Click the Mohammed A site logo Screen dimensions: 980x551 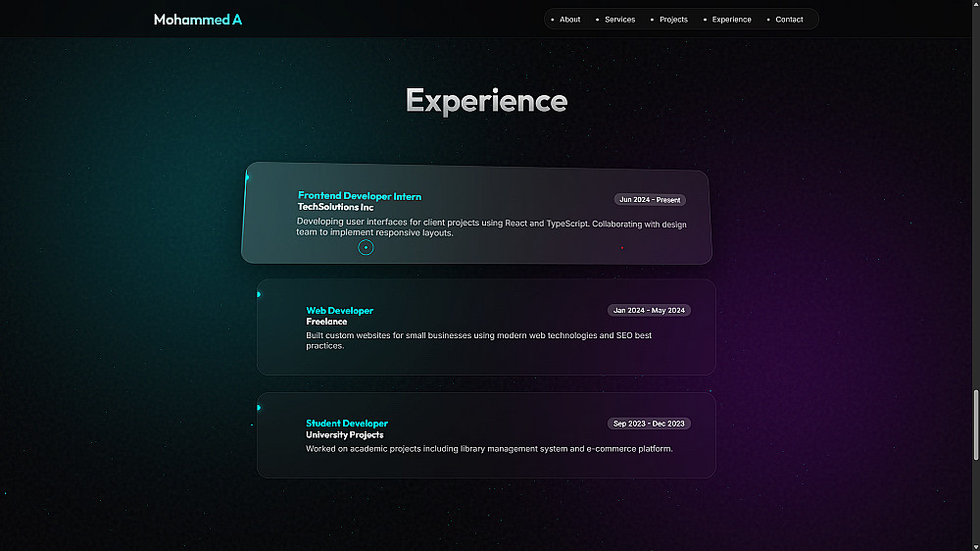point(198,20)
